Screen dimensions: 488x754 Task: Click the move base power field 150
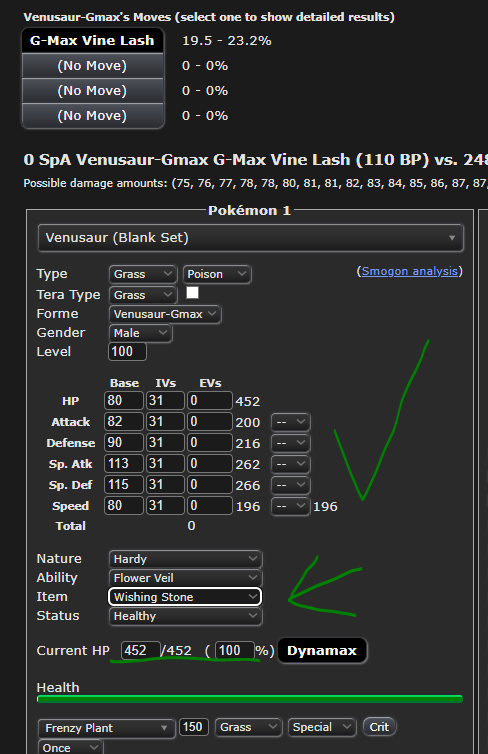click(193, 727)
